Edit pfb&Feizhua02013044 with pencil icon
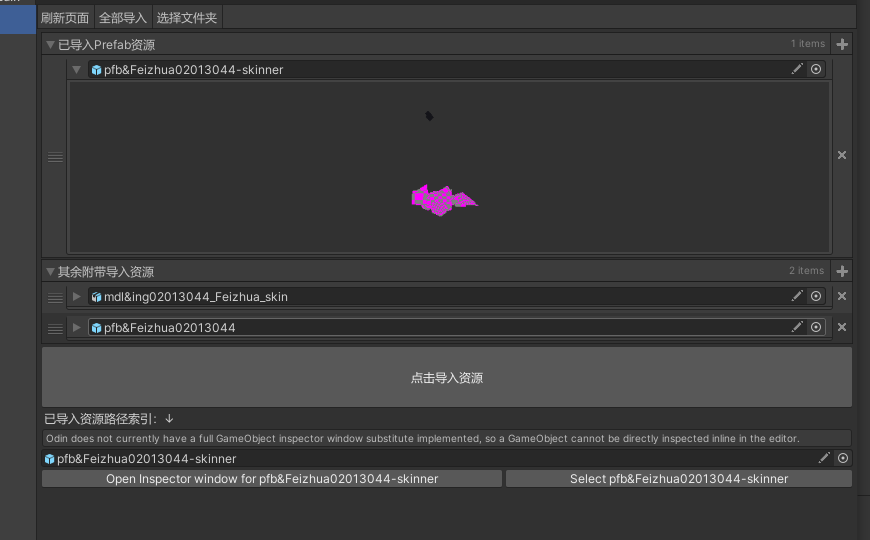 point(797,327)
